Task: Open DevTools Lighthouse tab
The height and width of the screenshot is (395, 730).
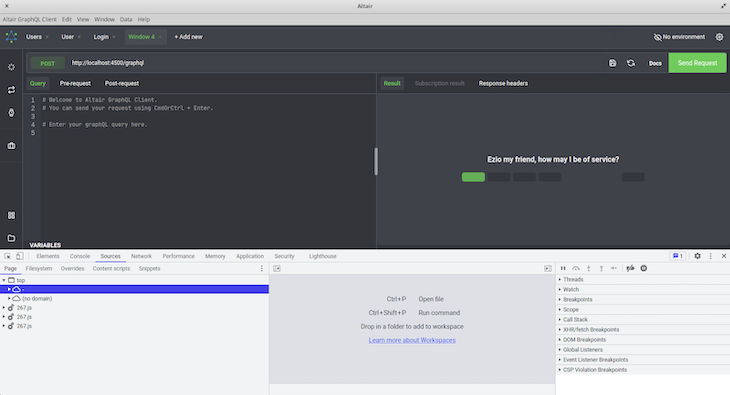Action: pos(322,256)
